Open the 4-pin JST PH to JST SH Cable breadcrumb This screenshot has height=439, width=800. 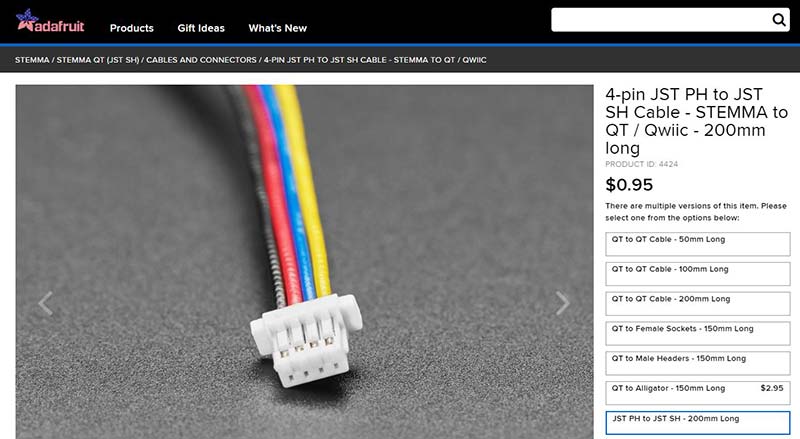[x=375, y=60]
